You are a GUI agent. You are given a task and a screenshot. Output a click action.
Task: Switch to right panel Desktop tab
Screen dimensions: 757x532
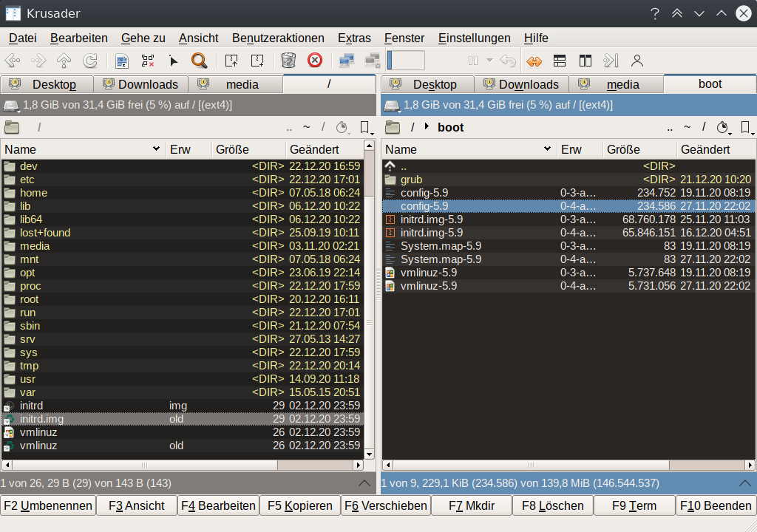pos(427,84)
